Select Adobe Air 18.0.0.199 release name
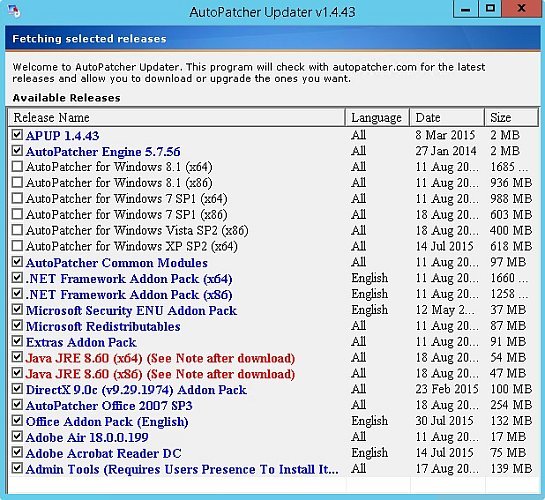Screen dimensions: 545x500 [x=87, y=437]
